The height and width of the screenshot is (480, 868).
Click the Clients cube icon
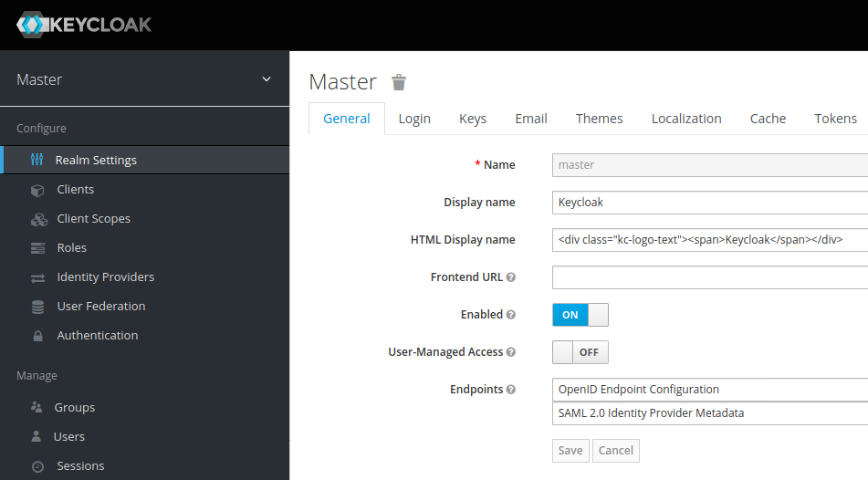(37, 190)
